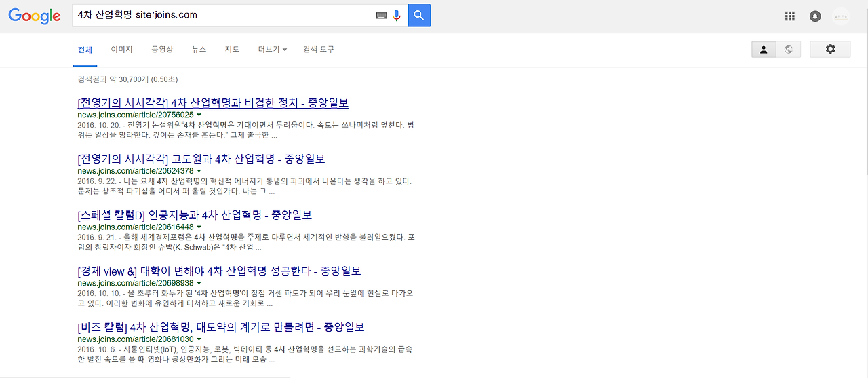Switch to the 동영상 tab
The height and width of the screenshot is (378, 868).
(x=162, y=50)
